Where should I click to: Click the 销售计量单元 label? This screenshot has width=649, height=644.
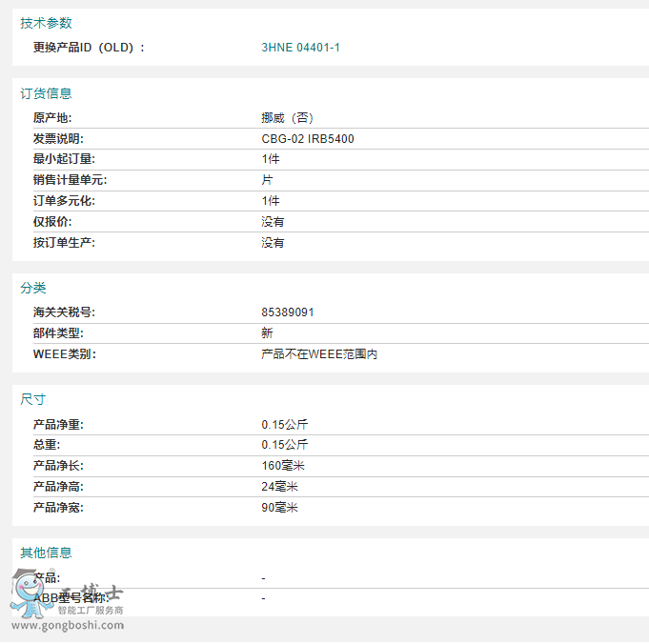pos(70,180)
